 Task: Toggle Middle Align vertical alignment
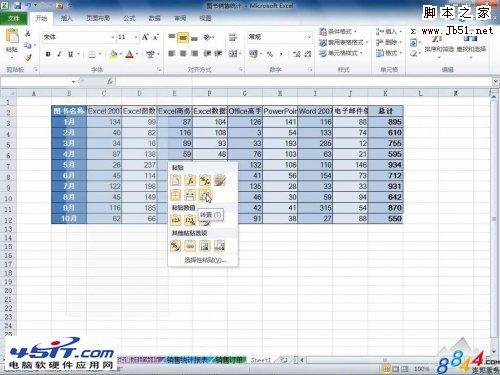pos(183,37)
